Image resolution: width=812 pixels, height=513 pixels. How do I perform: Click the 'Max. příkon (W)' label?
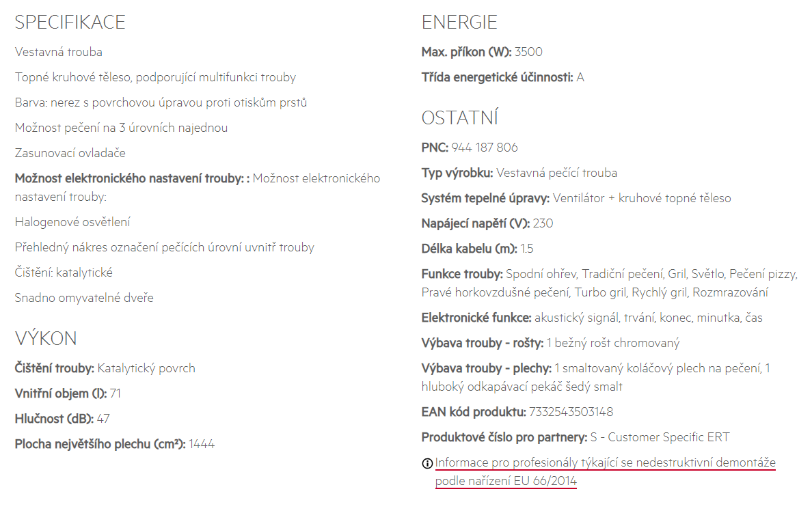467,52
